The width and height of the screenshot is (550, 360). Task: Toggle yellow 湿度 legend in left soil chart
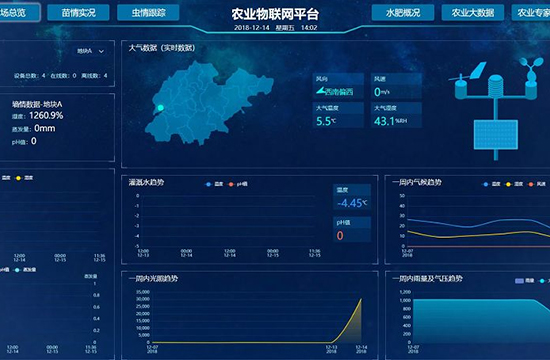pos(24,178)
